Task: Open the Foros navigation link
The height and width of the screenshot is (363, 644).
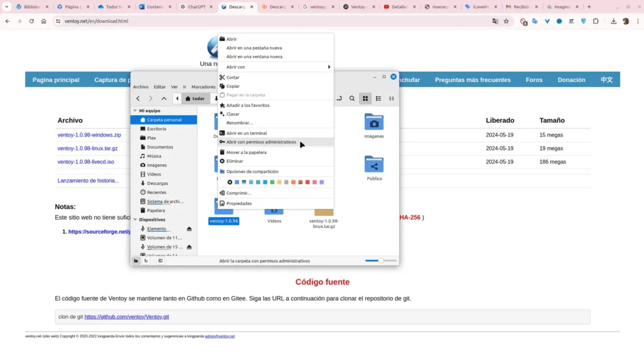Action: pos(534,80)
